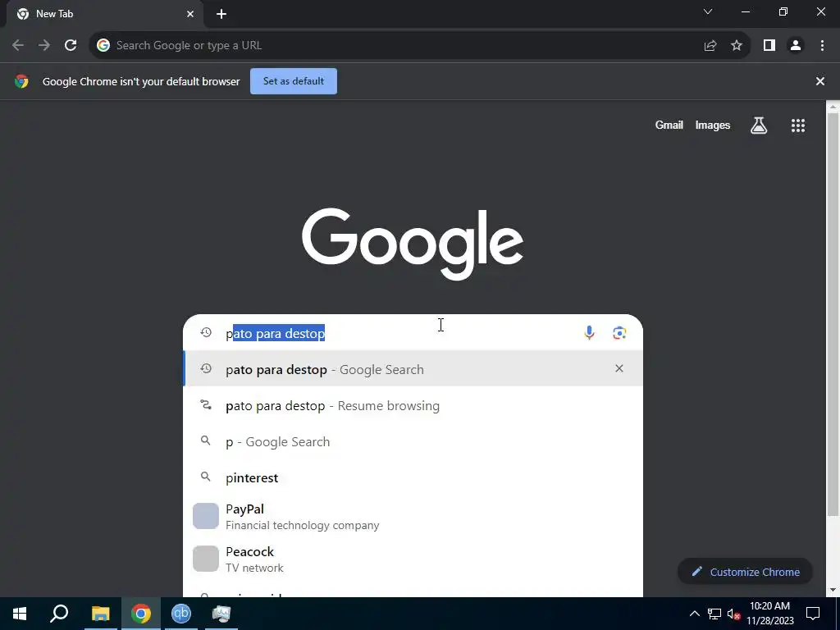
Task: Start voice search with the microphone
Action: pos(589,333)
